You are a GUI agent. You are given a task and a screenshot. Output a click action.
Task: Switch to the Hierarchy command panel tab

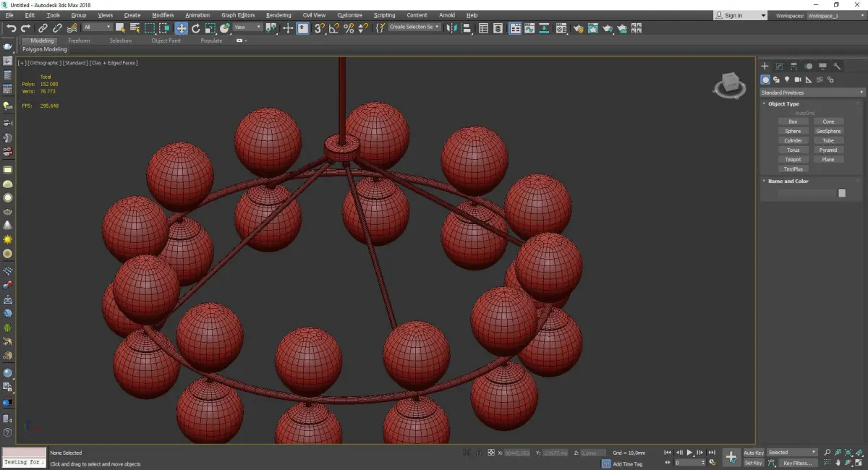pyautogui.click(x=793, y=66)
